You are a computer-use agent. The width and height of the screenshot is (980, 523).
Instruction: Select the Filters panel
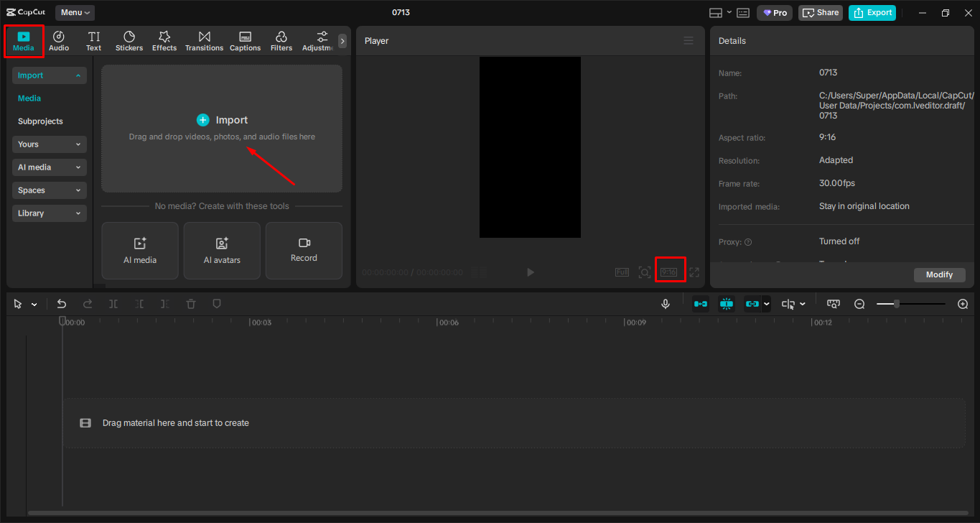click(x=281, y=40)
